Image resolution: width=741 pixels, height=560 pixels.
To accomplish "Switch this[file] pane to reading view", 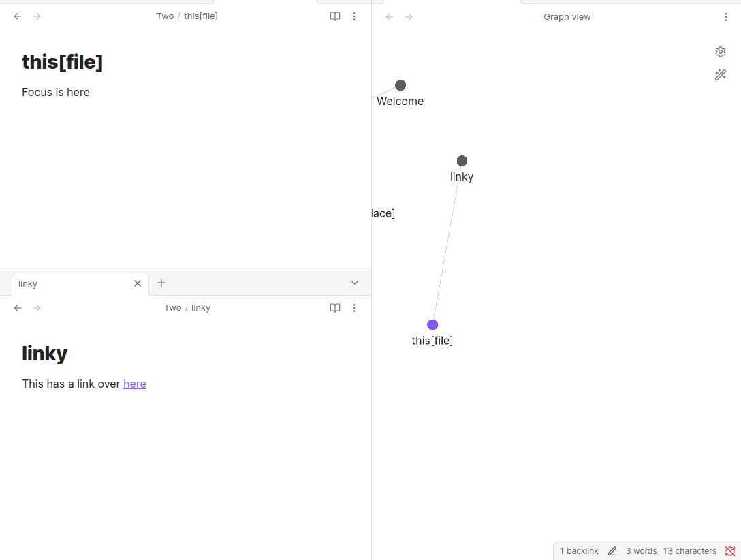I will 335,16.
